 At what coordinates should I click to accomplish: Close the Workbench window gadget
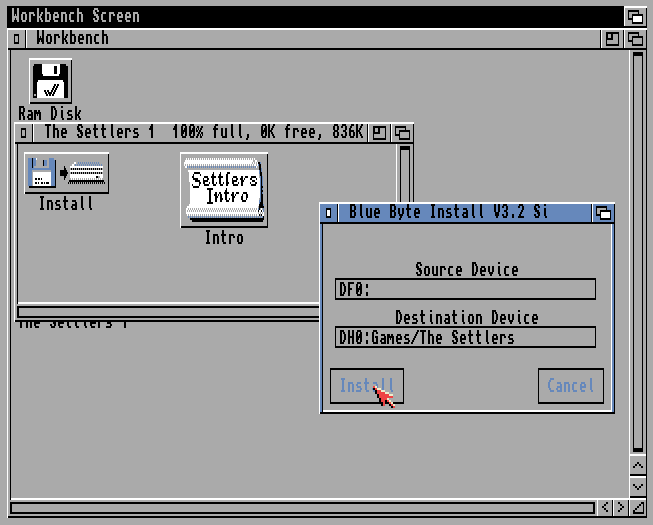click(16, 39)
